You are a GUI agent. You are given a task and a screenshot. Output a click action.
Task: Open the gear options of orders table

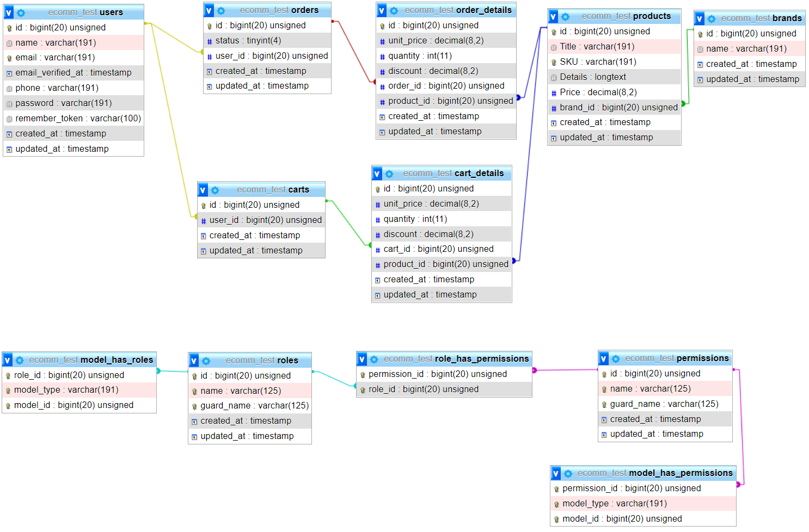click(221, 10)
